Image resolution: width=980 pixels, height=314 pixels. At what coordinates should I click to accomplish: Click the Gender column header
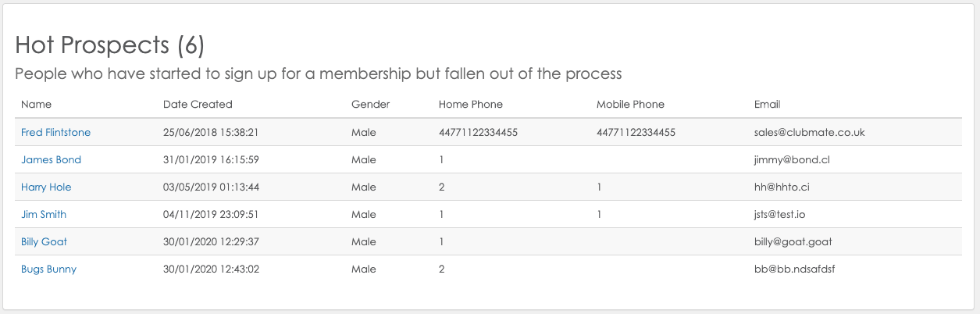pos(370,105)
